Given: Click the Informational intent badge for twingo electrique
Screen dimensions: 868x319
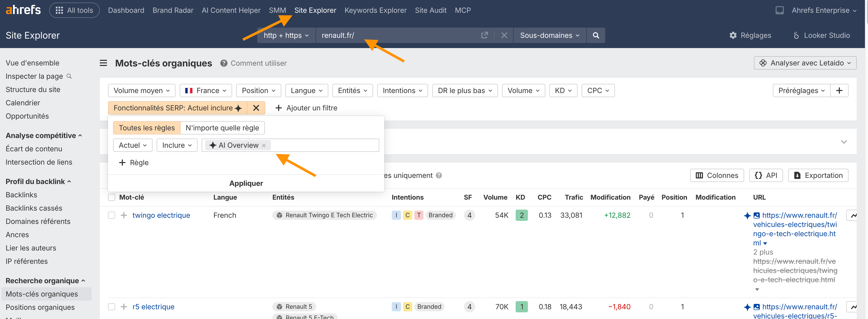Looking at the screenshot, I should [396, 215].
